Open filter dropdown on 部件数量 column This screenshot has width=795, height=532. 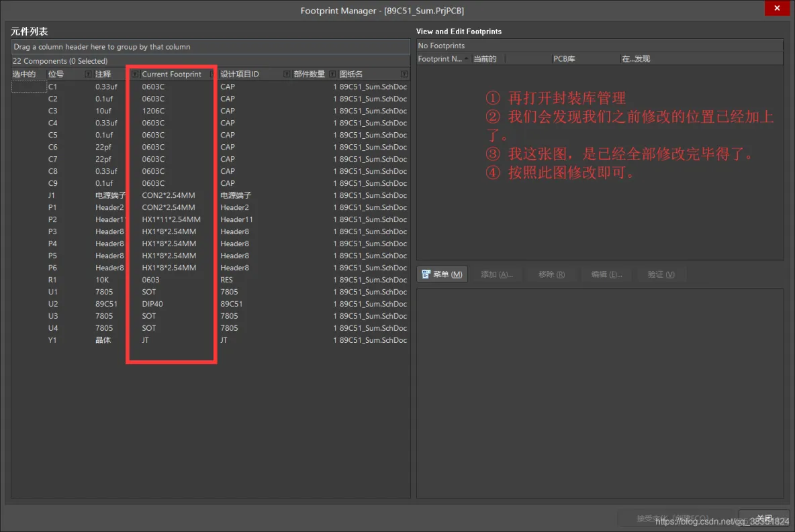[x=332, y=74]
